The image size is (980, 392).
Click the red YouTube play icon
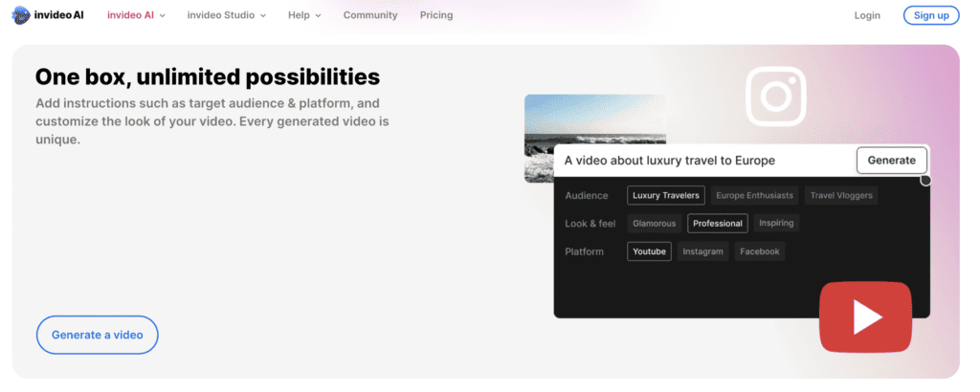865,317
